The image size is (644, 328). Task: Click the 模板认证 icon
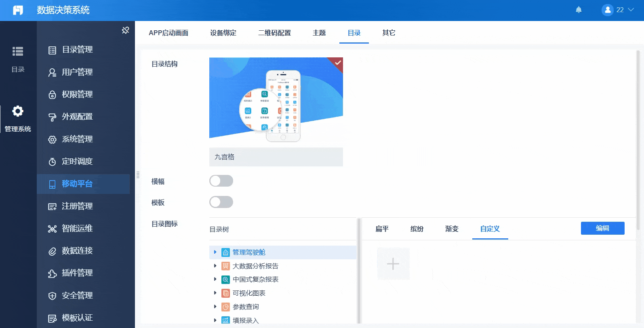click(52, 318)
